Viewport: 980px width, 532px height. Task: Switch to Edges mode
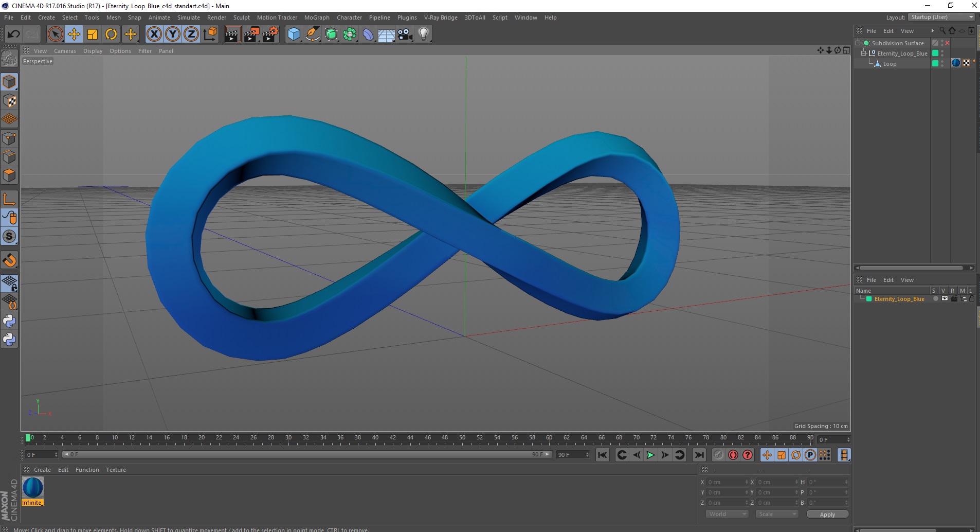pos(9,157)
